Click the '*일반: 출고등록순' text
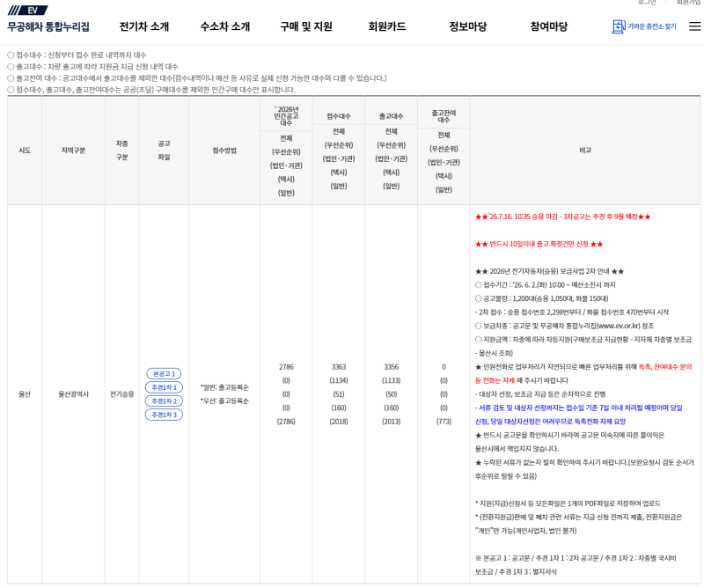 point(224,387)
